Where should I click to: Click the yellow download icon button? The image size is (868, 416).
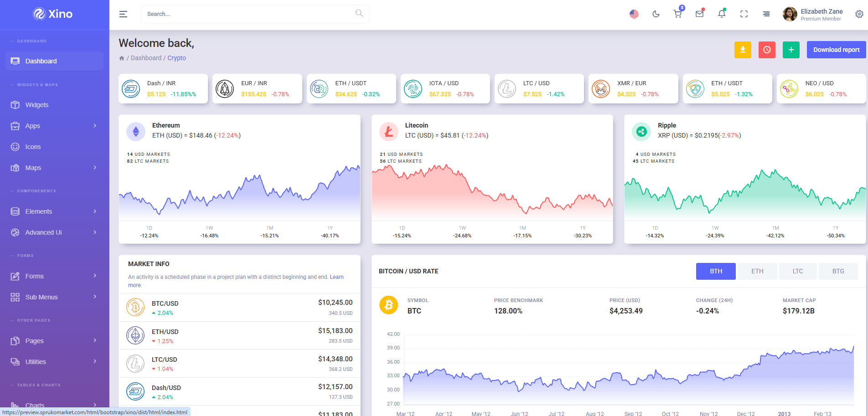743,50
